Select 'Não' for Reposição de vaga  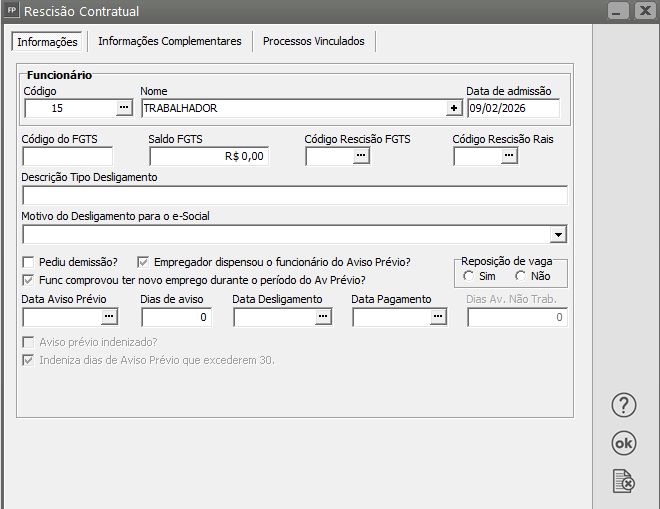tap(520, 276)
